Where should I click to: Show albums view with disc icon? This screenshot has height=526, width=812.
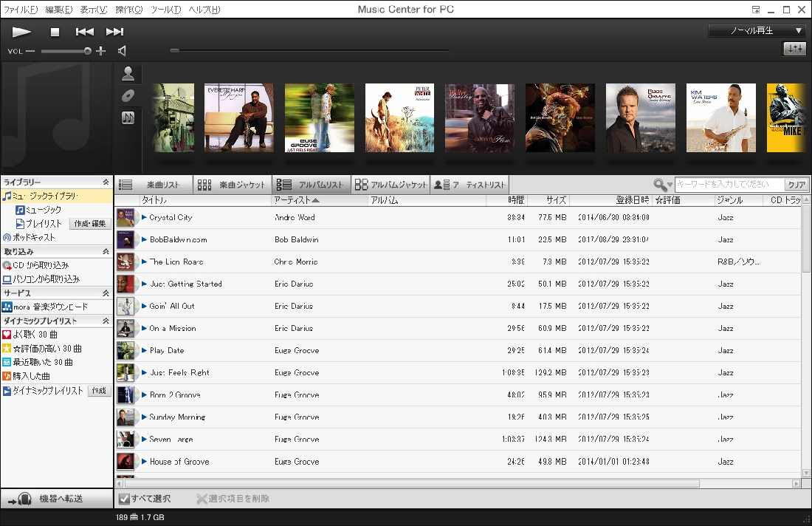(128, 96)
